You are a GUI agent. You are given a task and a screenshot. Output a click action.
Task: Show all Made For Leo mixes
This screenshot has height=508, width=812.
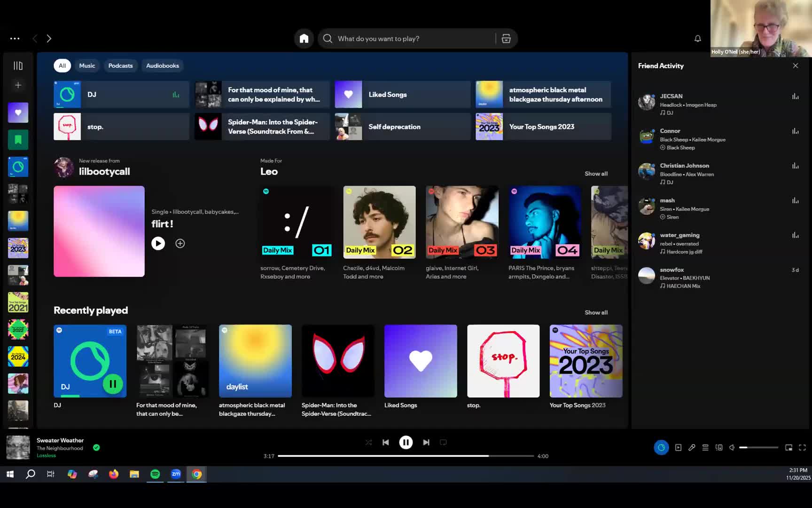coord(596,174)
